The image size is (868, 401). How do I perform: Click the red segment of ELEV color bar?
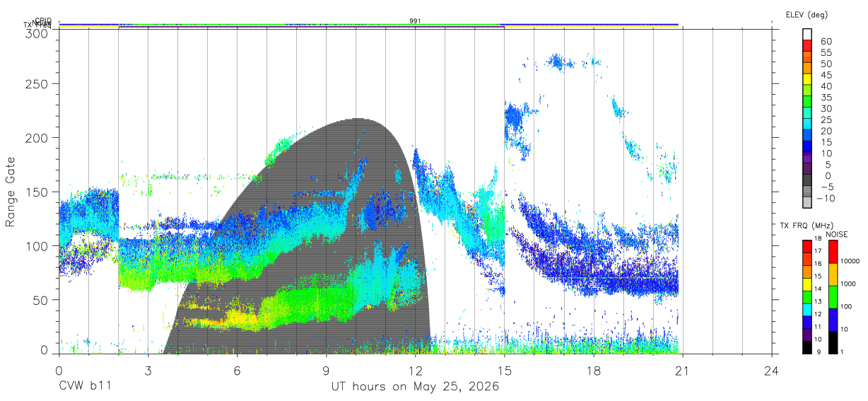(x=807, y=45)
